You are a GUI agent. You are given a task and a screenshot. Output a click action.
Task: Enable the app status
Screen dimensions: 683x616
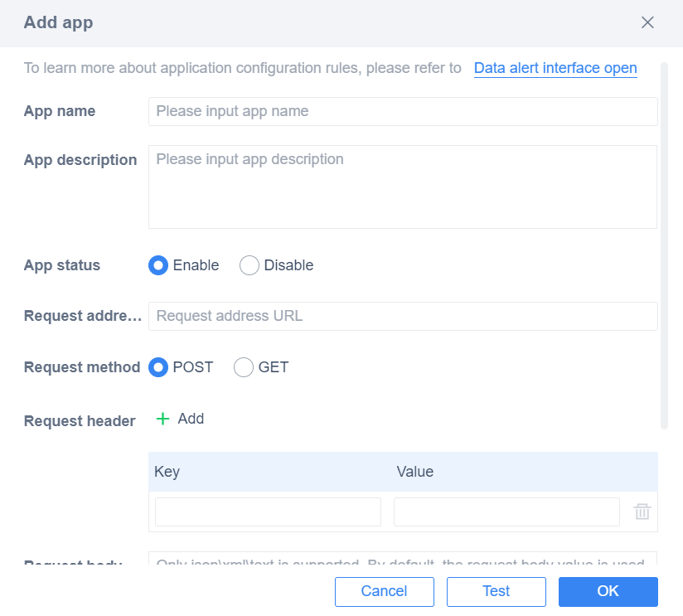[x=158, y=265]
